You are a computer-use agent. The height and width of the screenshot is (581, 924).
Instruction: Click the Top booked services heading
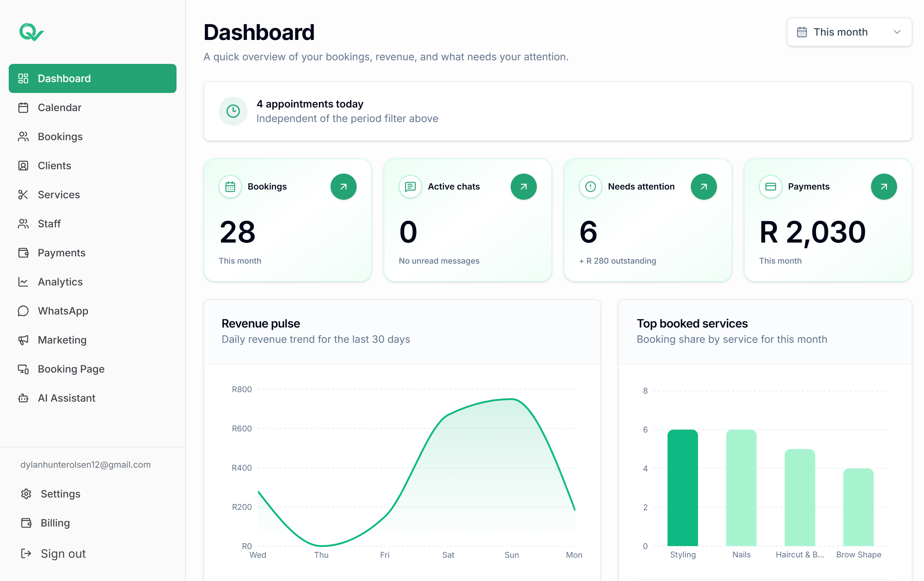click(x=692, y=324)
